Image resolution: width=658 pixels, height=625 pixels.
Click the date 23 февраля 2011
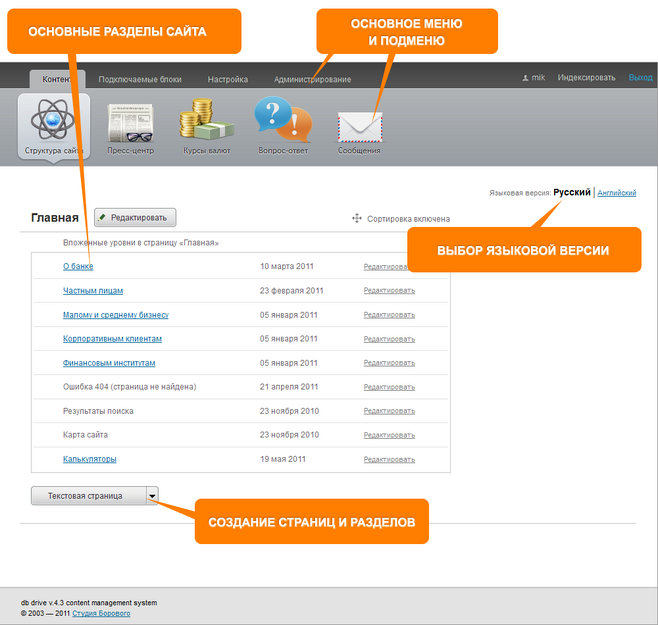291,290
